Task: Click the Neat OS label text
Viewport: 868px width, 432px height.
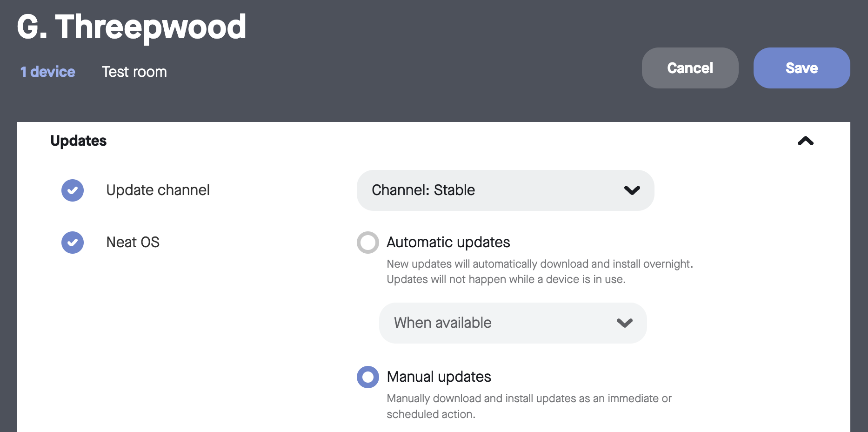Action: [x=133, y=243]
